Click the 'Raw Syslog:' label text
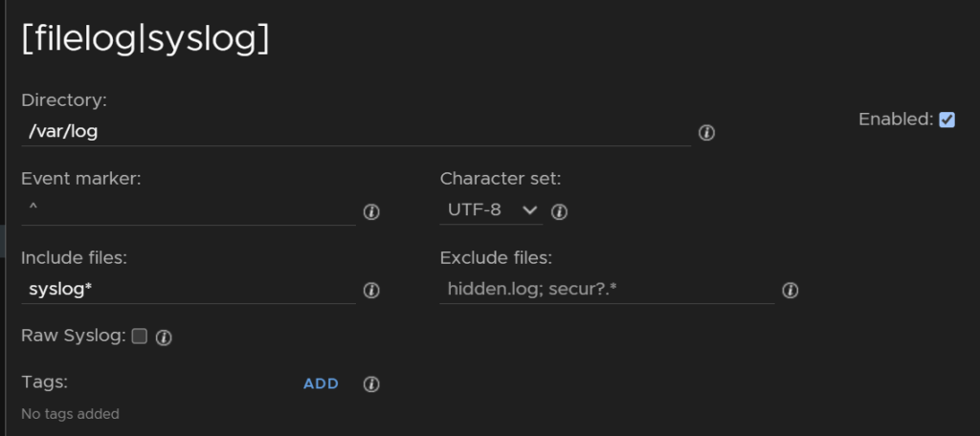This screenshot has height=436, width=980. pos(74,336)
